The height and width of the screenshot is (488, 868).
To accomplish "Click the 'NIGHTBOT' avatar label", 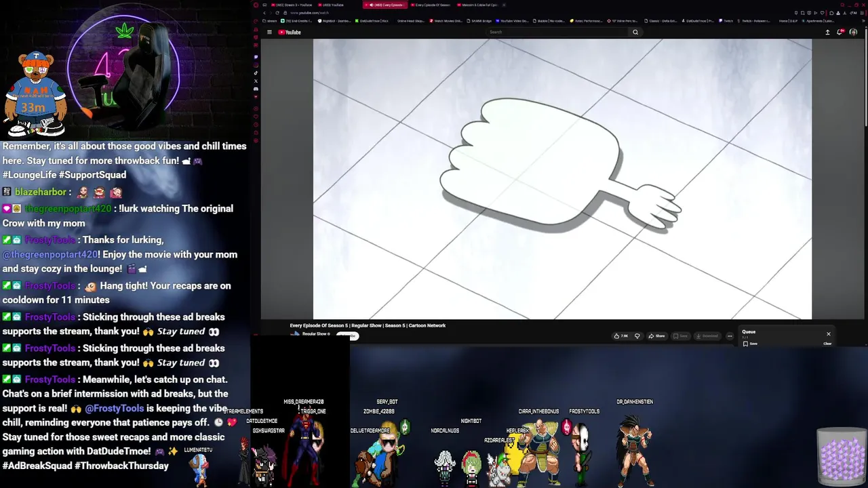I will coord(471,421).
